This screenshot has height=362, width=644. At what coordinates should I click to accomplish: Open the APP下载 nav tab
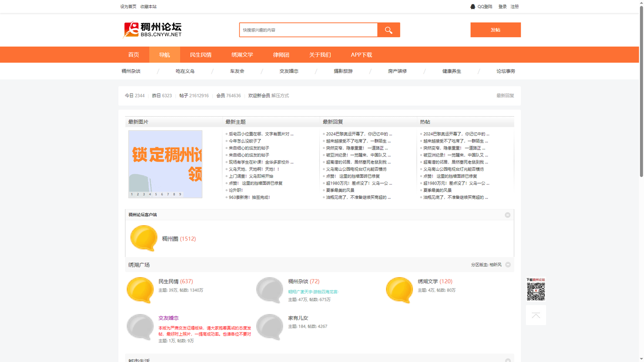[361, 55]
